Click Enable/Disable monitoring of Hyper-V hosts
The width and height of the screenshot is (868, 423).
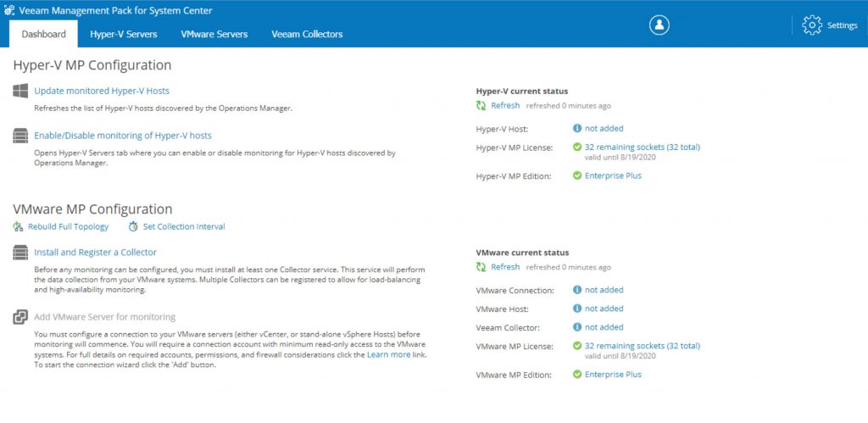point(123,136)
